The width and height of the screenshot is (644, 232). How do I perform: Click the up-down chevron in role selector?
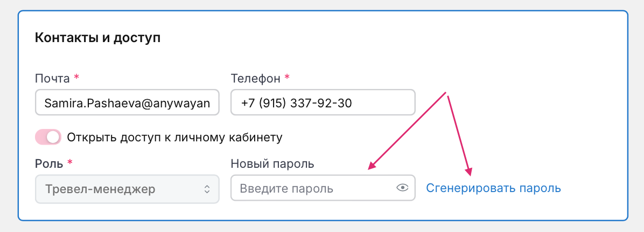206,189
